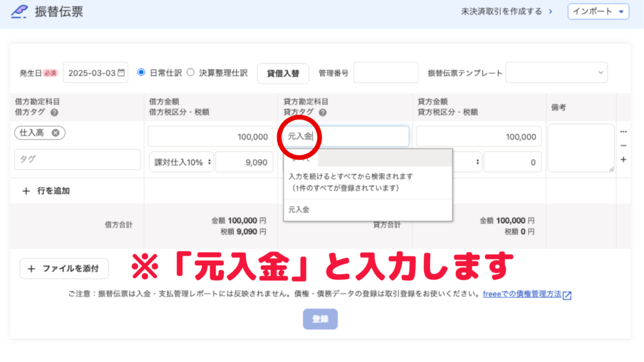Image resolution: width=644 pixels, height=362 pixels.
Task: Open the 課対仕入10% tax category dropdown
Action: tap(181, 162)
